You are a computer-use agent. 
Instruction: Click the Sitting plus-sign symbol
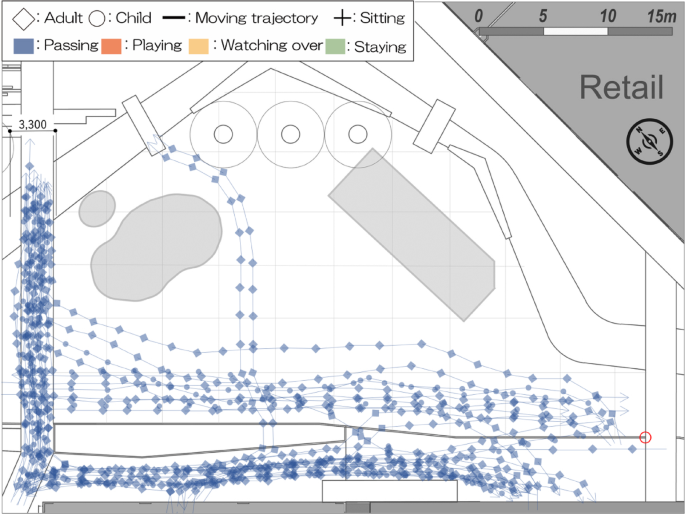(x=345, y=17)
